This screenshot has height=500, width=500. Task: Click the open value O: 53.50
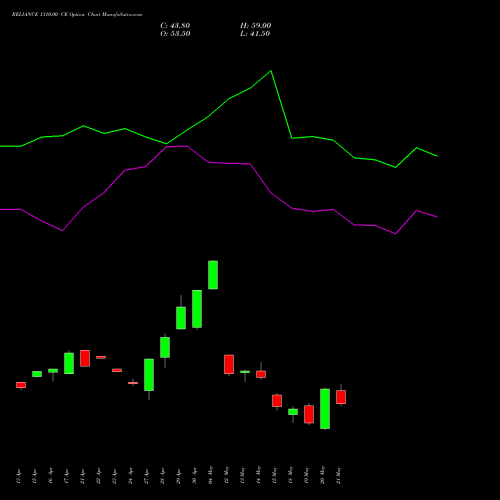[175, 34]
